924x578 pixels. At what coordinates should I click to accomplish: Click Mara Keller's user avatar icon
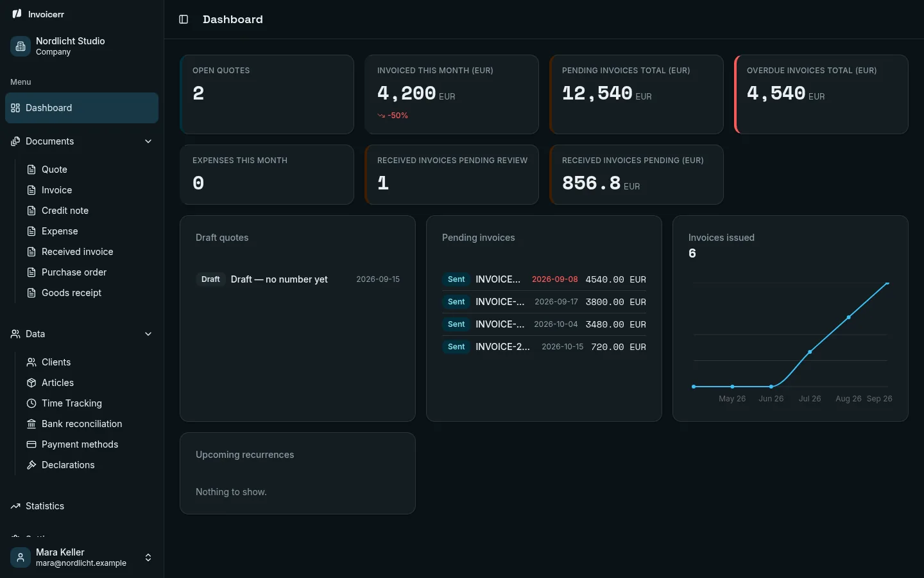pyautogui.click(x=21, y=557)
